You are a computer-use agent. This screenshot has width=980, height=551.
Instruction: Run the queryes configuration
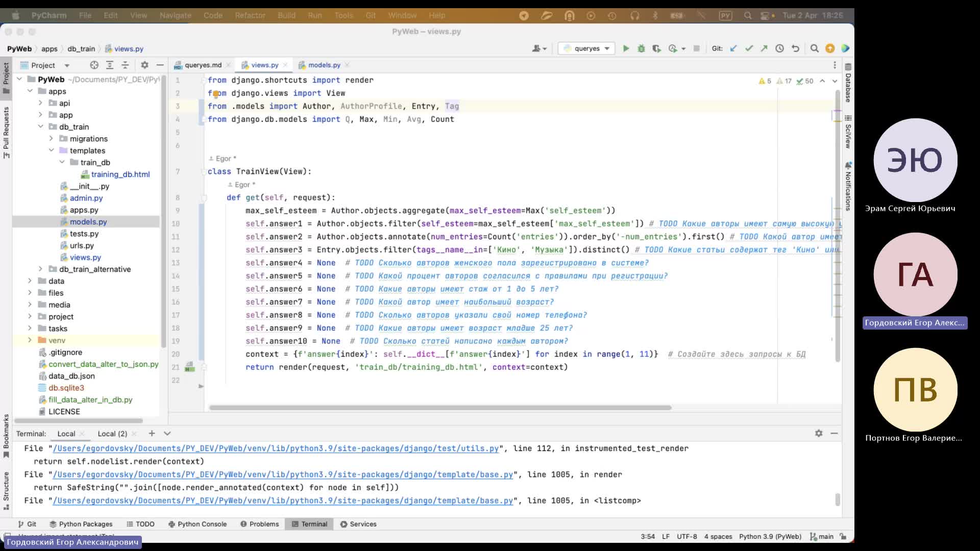point(626,48)
